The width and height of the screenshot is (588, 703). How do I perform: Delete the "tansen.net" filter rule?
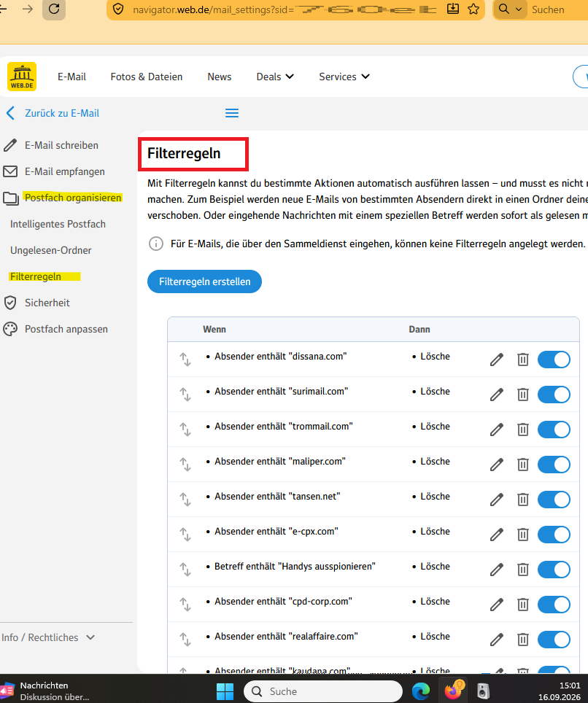click(x=523, y=500)
